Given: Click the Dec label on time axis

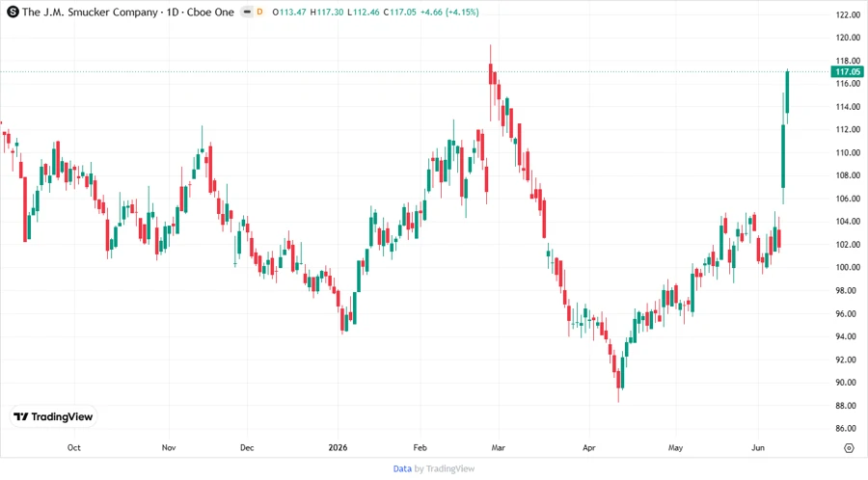Looking at the screenshot, I should 247,447.
